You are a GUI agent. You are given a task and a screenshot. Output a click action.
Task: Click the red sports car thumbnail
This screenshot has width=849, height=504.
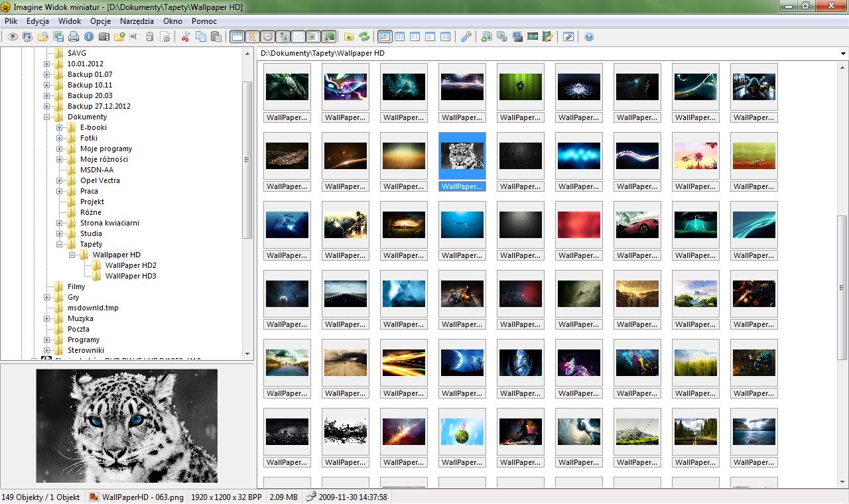[637, 225]
